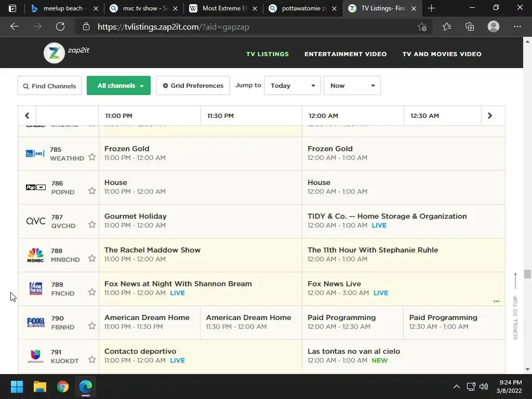Click the address bar URL
The image size is (532, 399).
[174, 27]
